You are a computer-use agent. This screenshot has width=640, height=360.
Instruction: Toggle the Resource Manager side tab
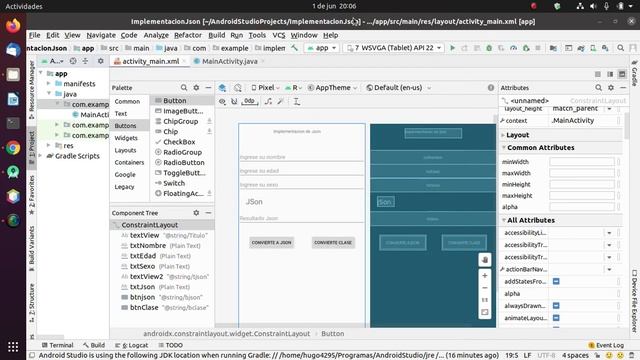[x=32, y=90]
